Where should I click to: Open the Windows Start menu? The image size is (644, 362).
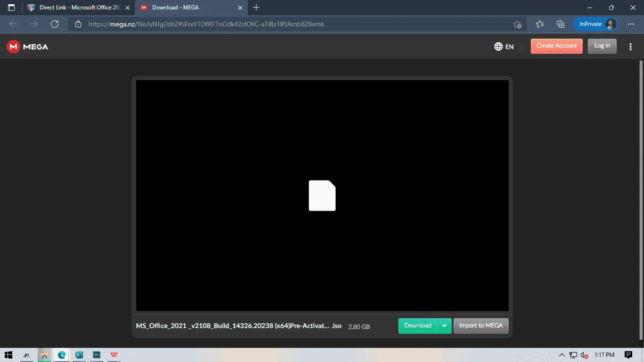coord(9,355)
